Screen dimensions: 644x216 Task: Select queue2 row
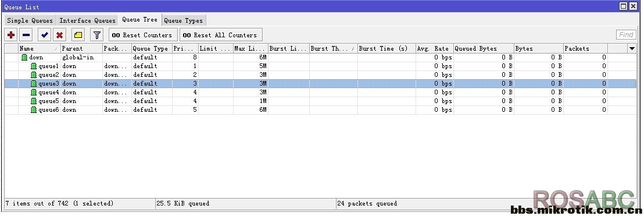pos(320,75)
